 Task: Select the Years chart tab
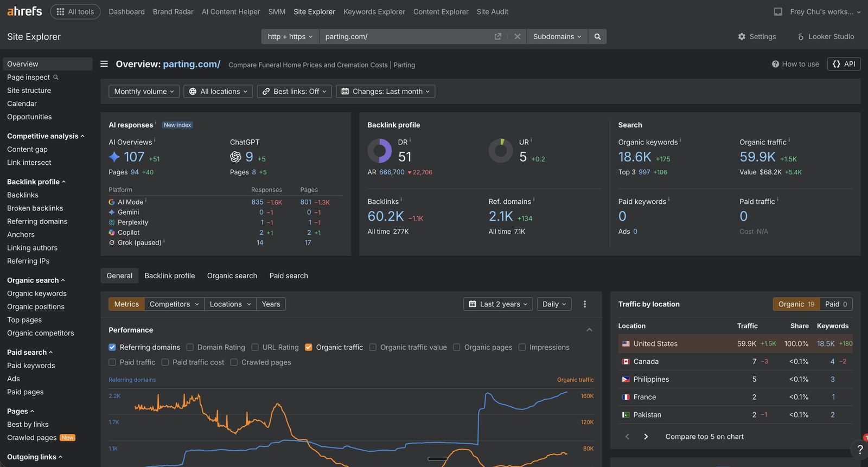click(271, 304)
